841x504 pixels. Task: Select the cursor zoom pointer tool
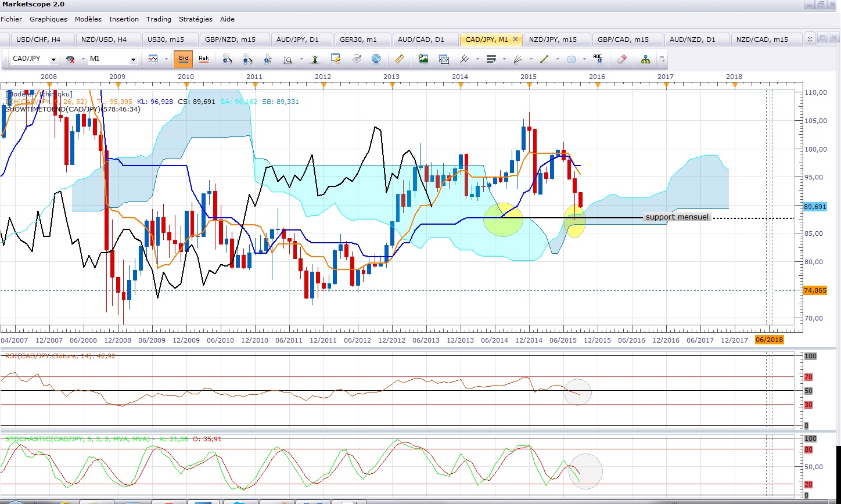pos(267,59)
